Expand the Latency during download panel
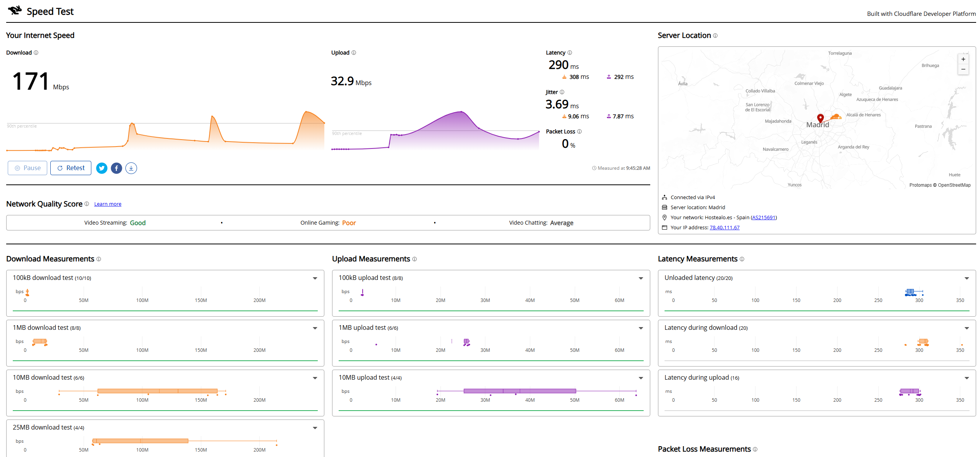 (x=967, y=328)
